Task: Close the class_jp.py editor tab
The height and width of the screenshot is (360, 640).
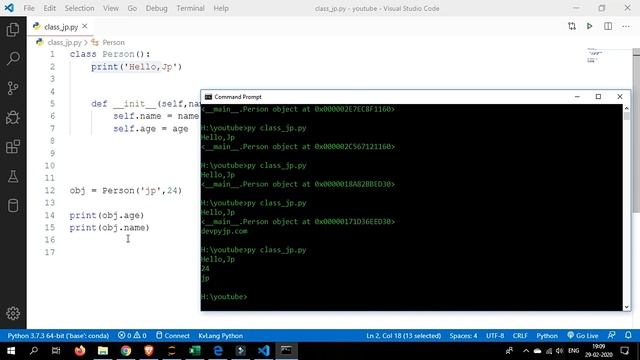Action: [84, 26]
